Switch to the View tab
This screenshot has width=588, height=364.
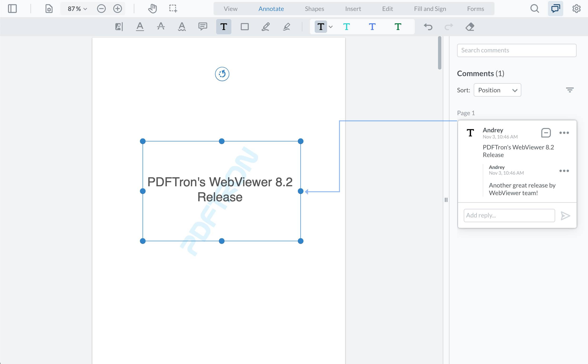click(x=230, y=9)
